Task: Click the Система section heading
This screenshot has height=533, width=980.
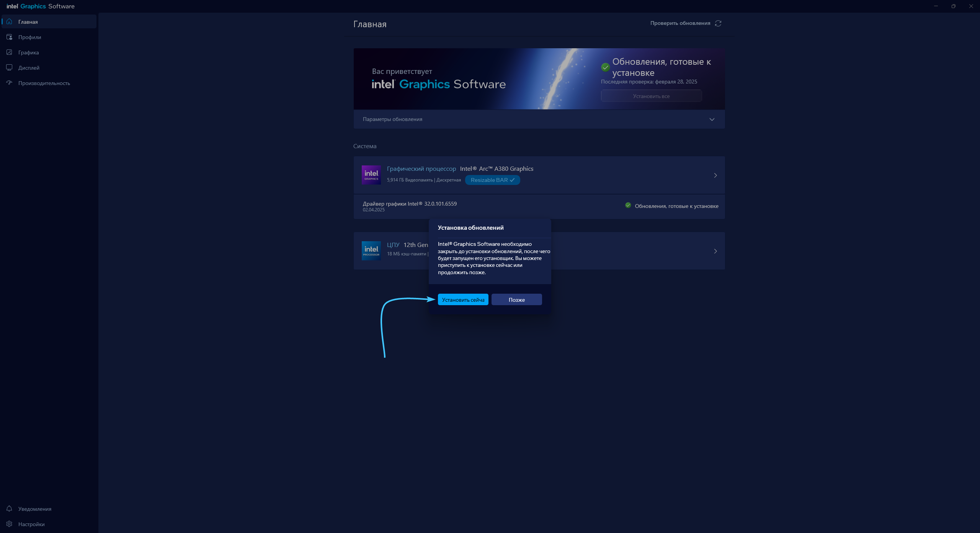Action: click(365, 146)
